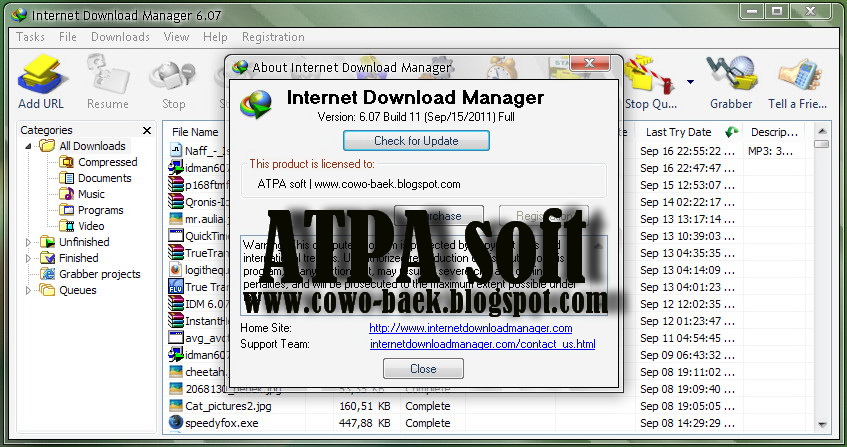This screenshot has width=847, height=447.
Task: Click the 160,51 KB size cell
Action: (x=365, y=406)
